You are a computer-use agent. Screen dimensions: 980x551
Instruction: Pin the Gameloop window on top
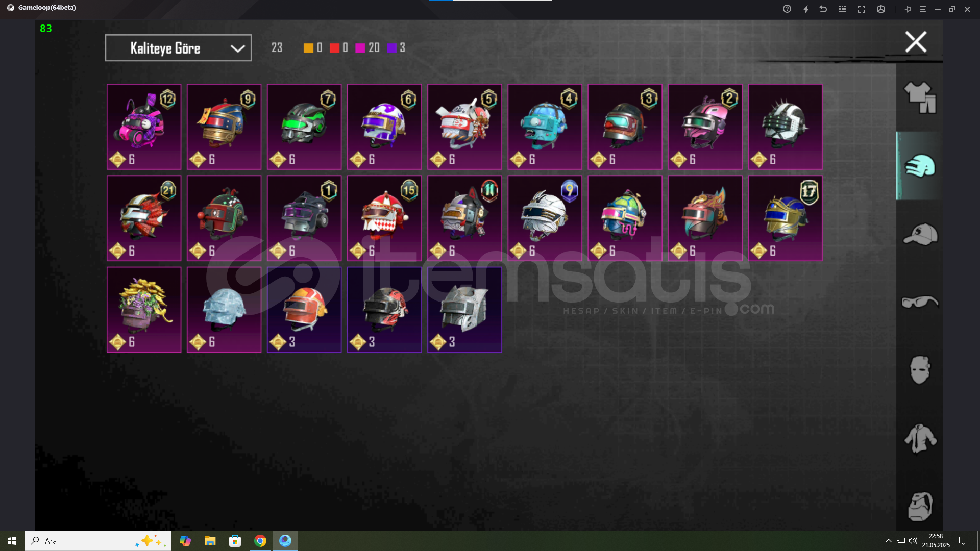pos(908,9)
